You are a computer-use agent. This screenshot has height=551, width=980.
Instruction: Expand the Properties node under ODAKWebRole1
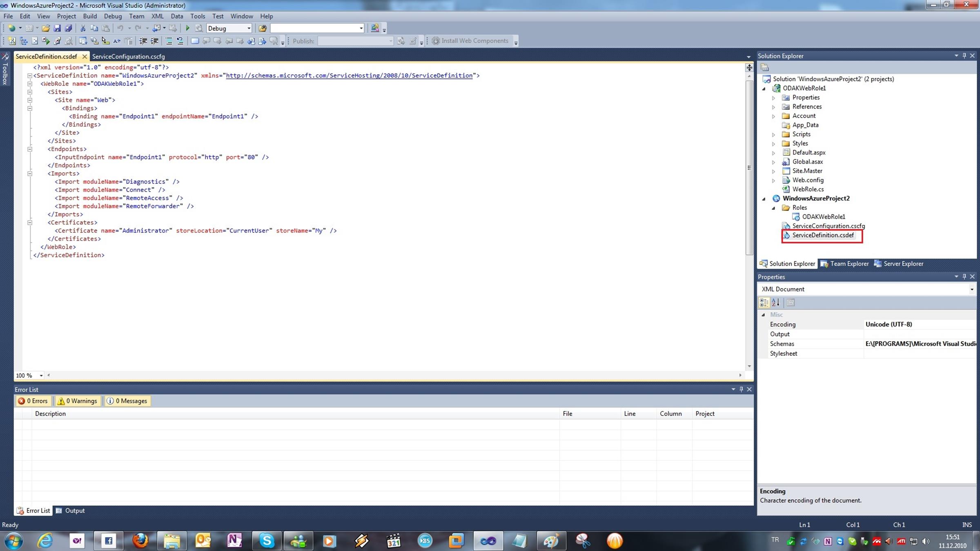[x=773, y=98]
